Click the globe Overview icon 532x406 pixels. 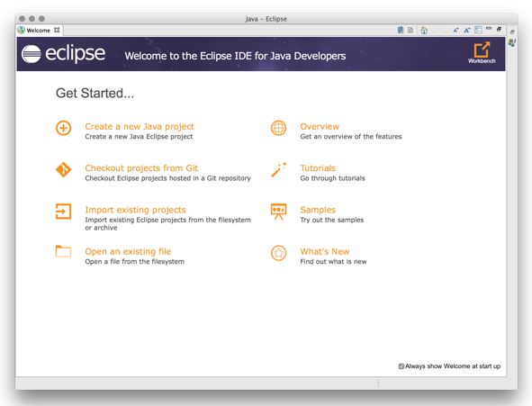click(x=278, y=128)
